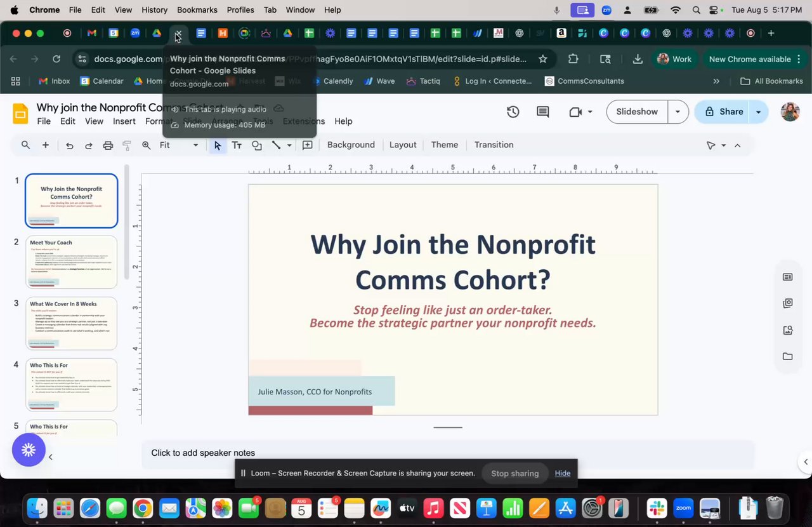Select the Line tool
812x527 pixels.
tap(276, 145)
